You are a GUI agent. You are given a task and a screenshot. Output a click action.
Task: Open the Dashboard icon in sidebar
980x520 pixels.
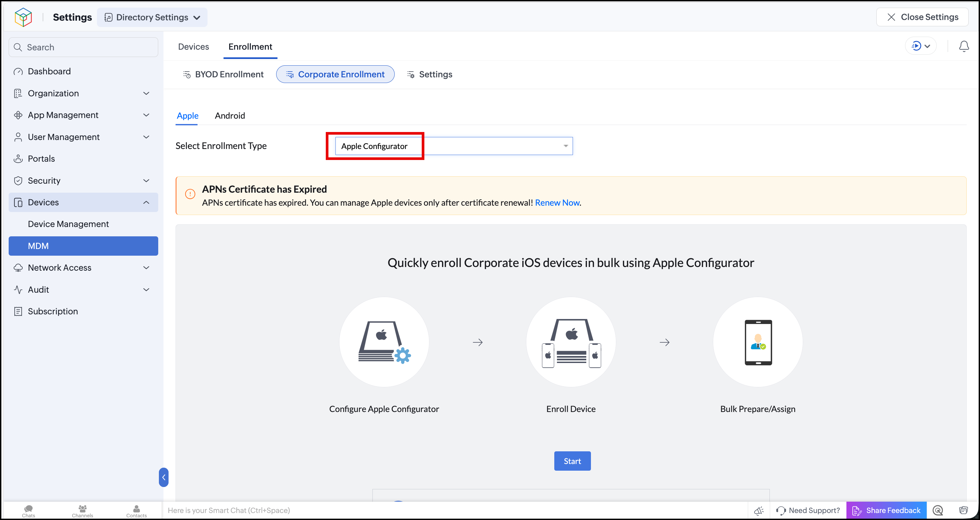tap(18, 72)
